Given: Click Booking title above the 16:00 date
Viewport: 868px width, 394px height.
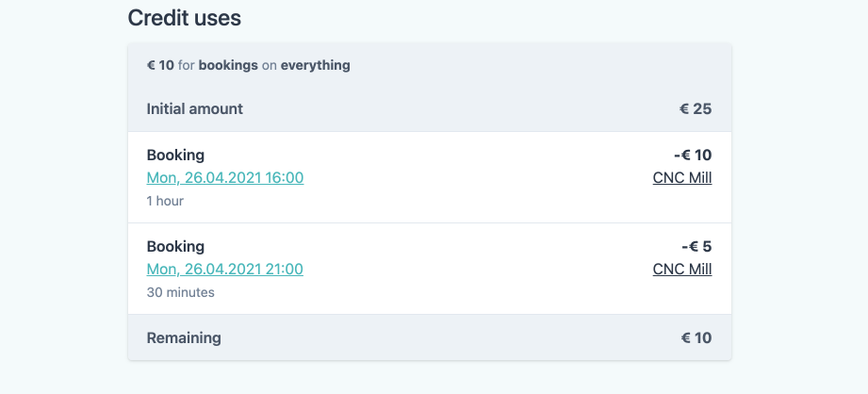Looking at the screenshot, I should pyautogui.click(x=175, y=155).
